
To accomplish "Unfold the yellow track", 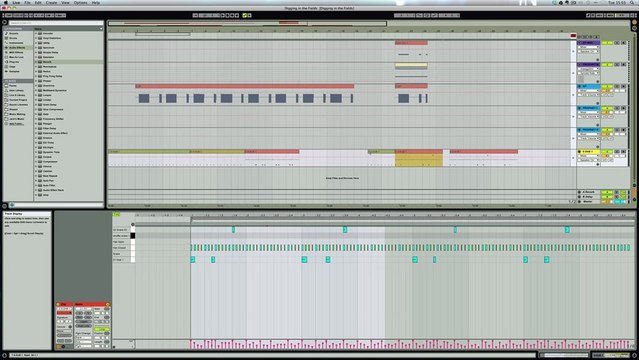I will point(580,152).
